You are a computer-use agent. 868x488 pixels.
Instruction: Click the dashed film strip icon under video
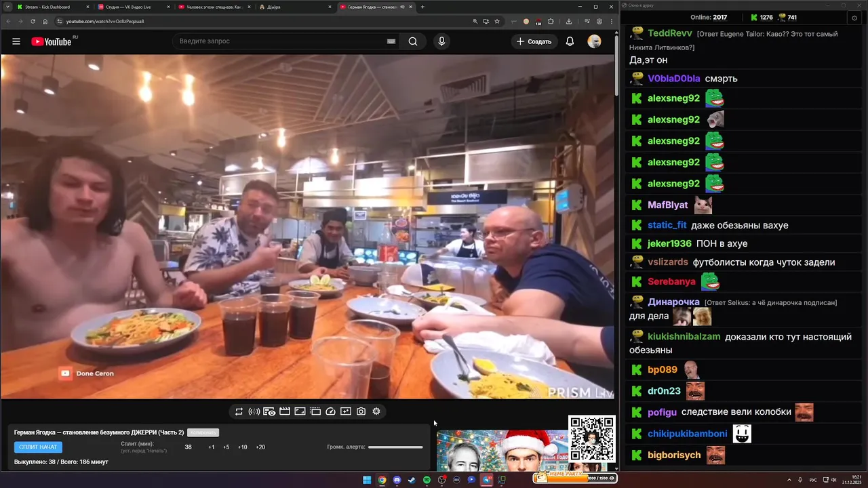(x=315, y=411)
